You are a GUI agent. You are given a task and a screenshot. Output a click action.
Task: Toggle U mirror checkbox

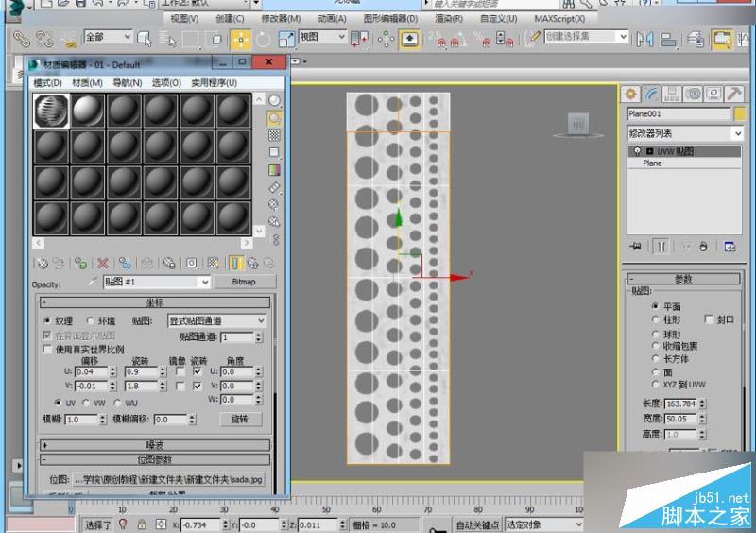tap(180, 371)
